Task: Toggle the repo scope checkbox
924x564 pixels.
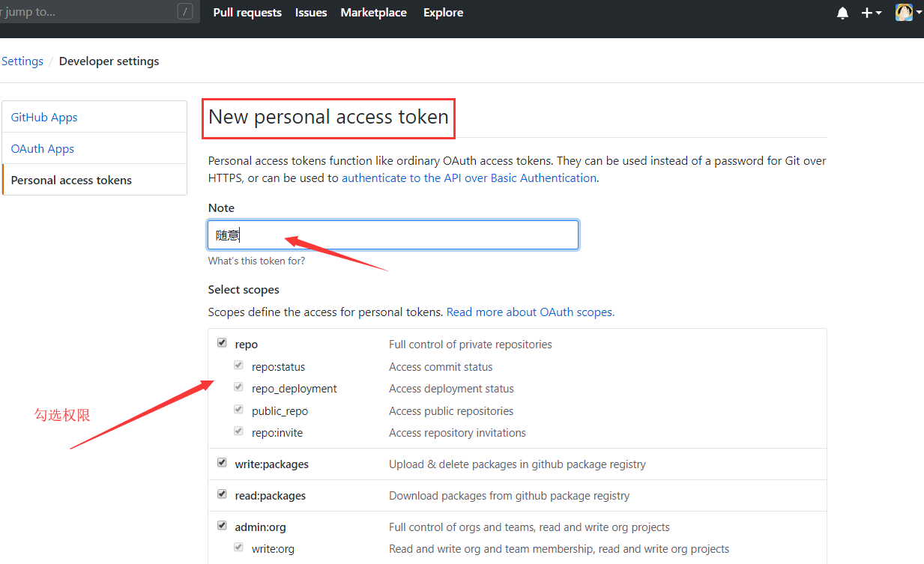Action: tap(222, 343)
